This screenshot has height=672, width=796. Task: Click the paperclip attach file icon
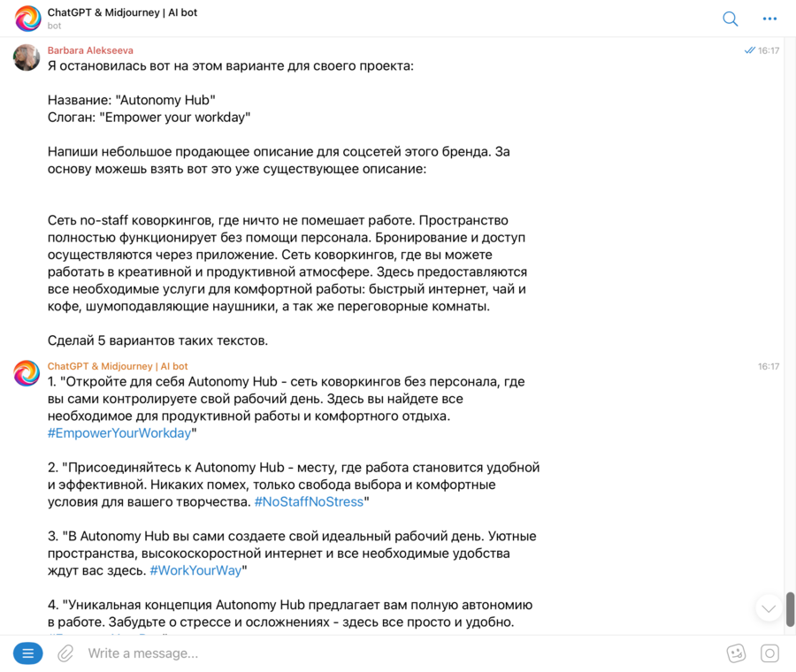65,653
